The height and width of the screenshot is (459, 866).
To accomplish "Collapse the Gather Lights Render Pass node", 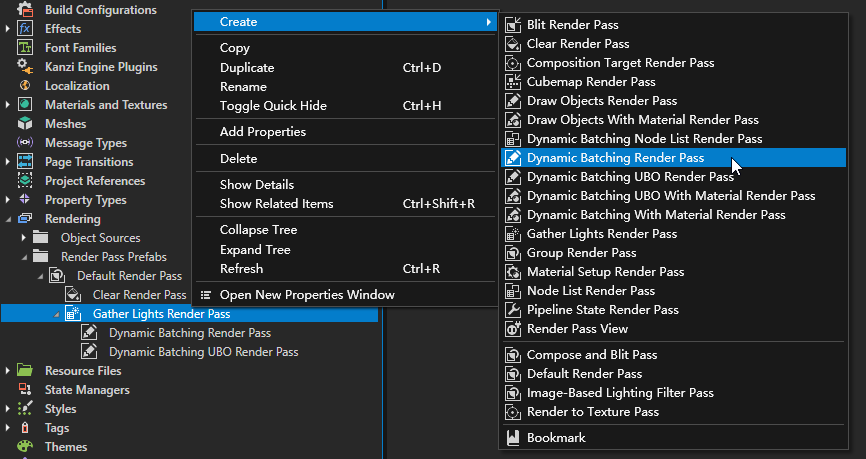I will pyautogui.click(x=56, y=314).
